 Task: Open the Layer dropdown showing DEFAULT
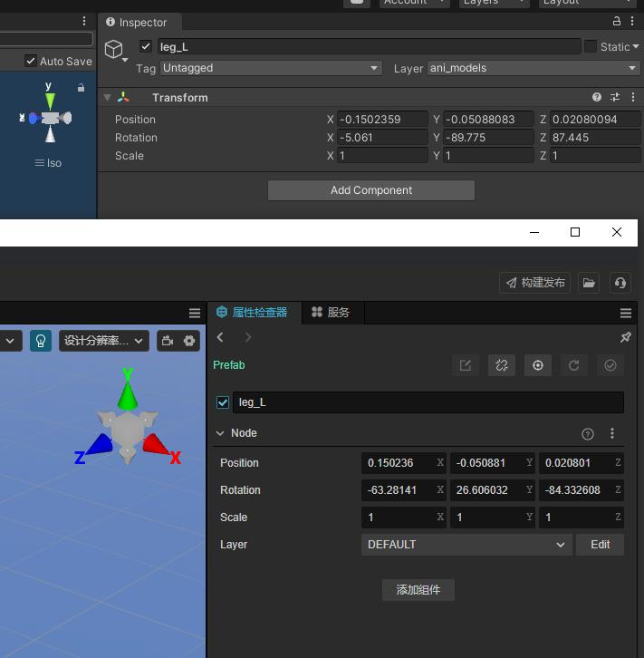point(466,545)
